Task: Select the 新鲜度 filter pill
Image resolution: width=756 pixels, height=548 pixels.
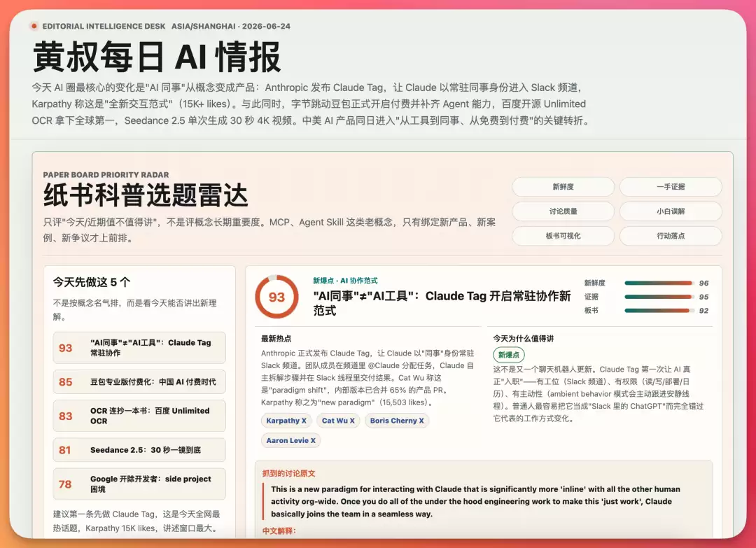Action: (x=563, y=187)
